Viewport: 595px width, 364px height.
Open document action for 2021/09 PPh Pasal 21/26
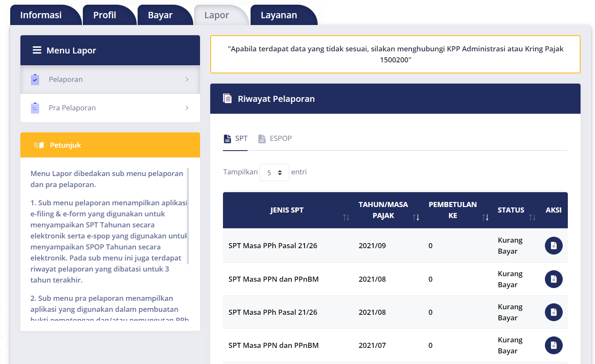553,246
